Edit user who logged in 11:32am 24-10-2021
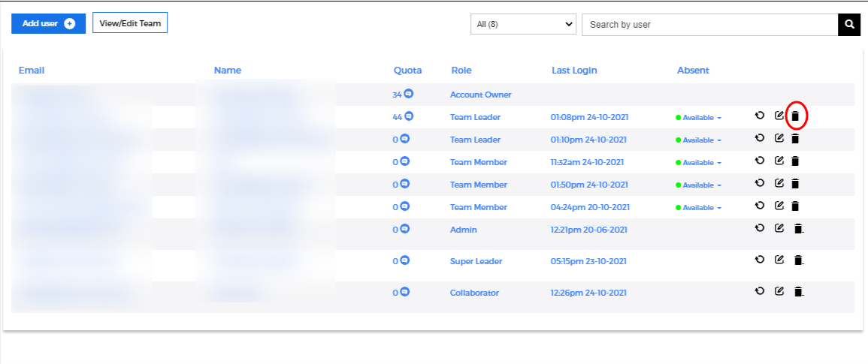868x364 pixels. [779, 161]
